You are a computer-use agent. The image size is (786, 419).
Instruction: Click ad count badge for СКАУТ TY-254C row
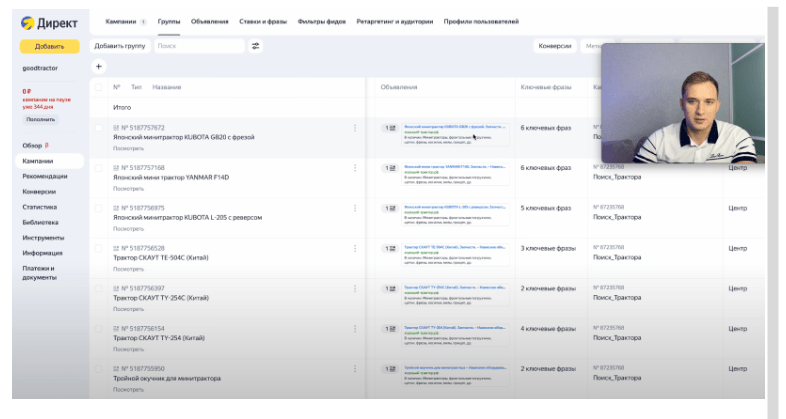[390, 288]
